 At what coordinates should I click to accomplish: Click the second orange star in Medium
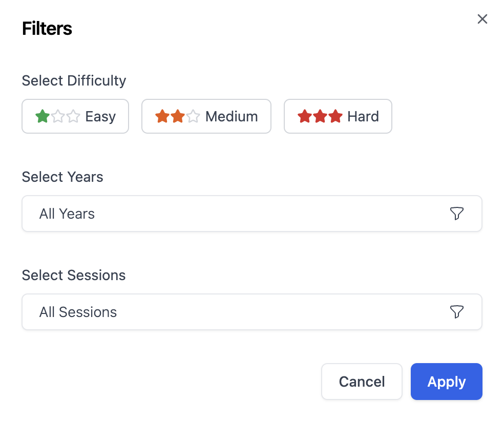pyautogui.click(x=178, y=117)
